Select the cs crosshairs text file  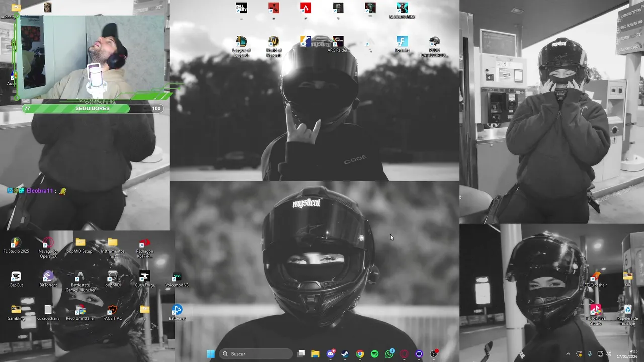pos(48,313)
